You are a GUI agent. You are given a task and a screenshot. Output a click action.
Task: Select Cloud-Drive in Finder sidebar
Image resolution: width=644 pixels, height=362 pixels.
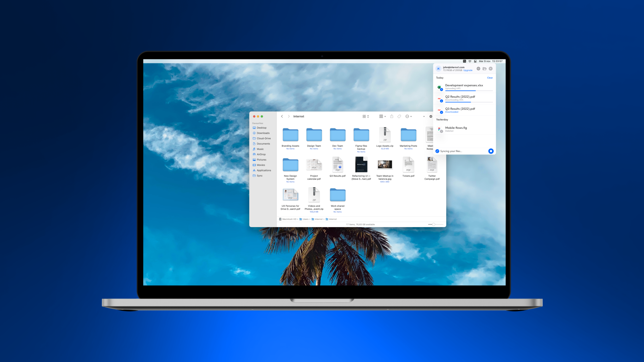(264, 138)
